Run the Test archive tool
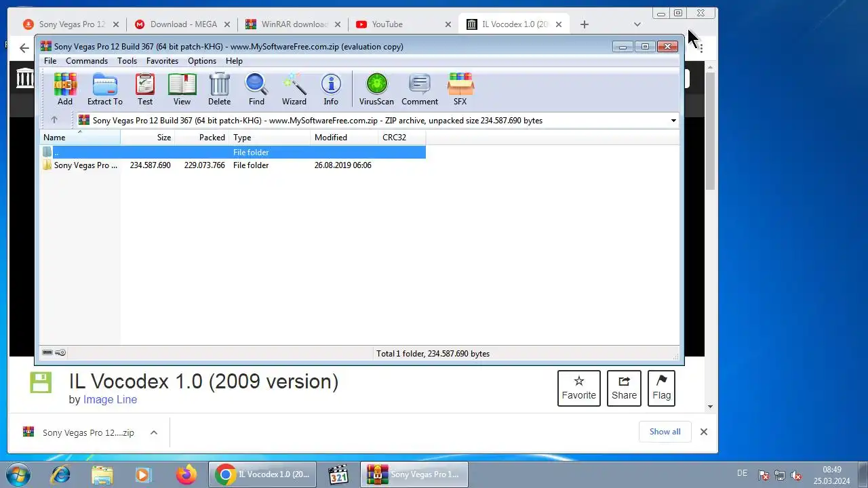This screenshot has height=488, width=868. (145, 89)
